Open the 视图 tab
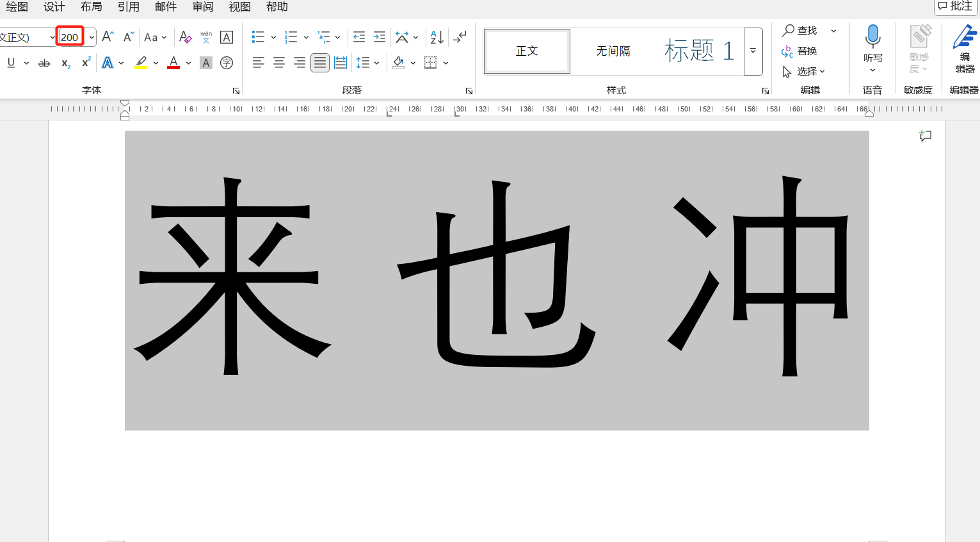The height and width of the screenshot is (542, 980). coord(240,7)
